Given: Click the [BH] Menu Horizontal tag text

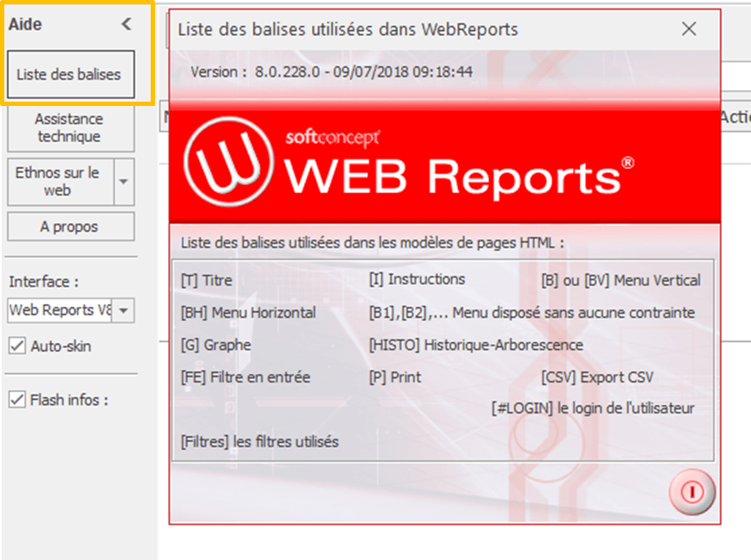Looking at the screenshot, I should point(248,313).
